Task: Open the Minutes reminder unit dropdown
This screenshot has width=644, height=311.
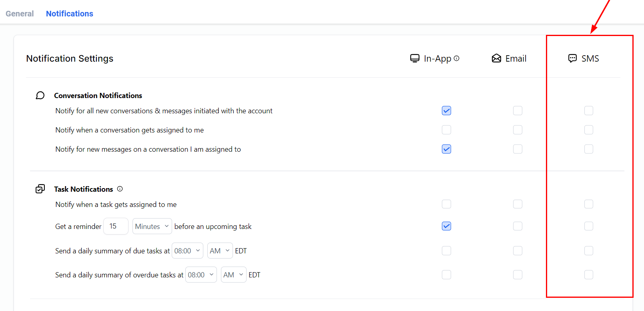Action: (152, 227)
